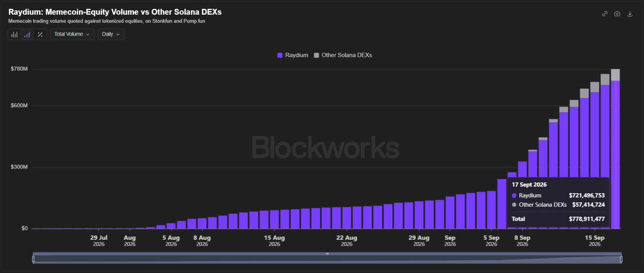Download the chart data
Screen dimensions: 644x273
(x=630, y=14)
